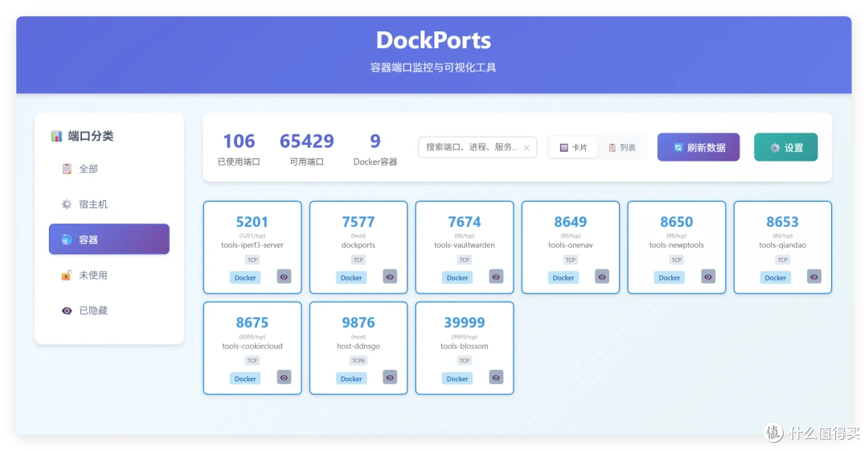This screenshot has height=451, width=868.
Task: Hide port 7577 dockports with eye icon
Action: point(391,277)
